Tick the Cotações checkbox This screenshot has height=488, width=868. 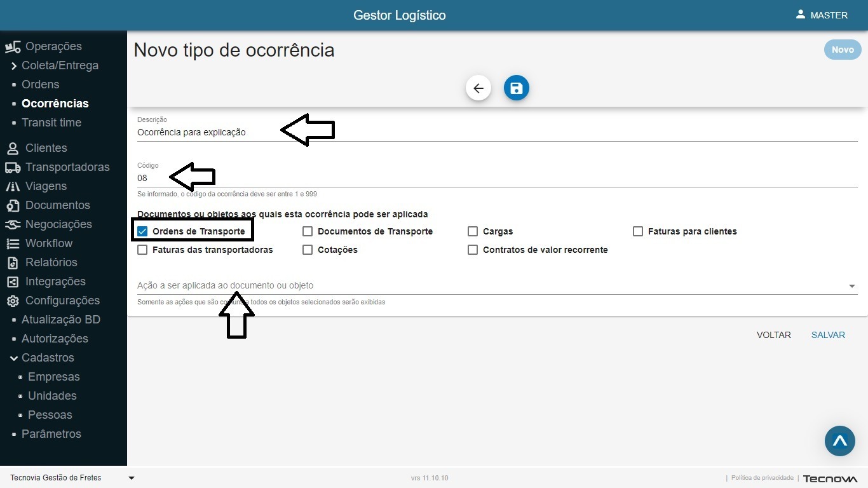coord(308,250)
